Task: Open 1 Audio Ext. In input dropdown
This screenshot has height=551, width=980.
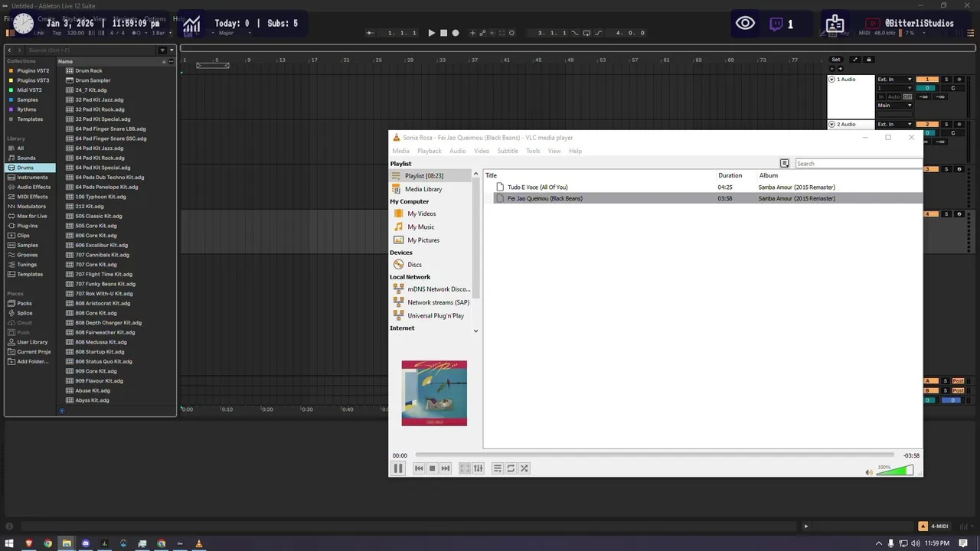Action: (x=895, y=80)
